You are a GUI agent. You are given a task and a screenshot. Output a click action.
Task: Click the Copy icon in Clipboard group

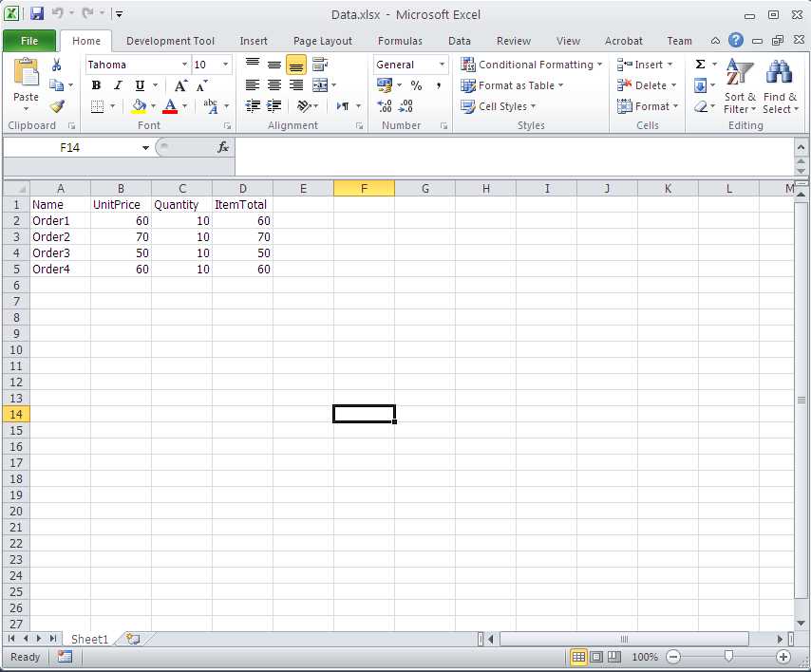tap(56, 85)
